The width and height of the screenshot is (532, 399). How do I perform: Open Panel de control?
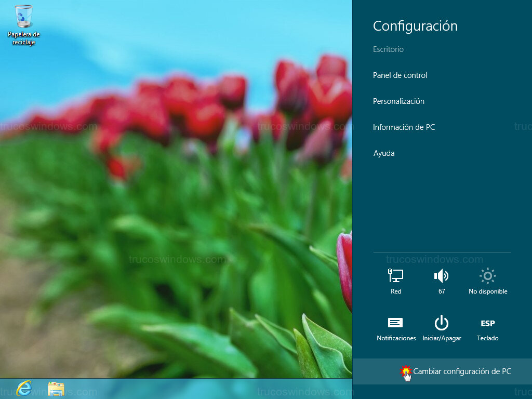pos(400,75)
